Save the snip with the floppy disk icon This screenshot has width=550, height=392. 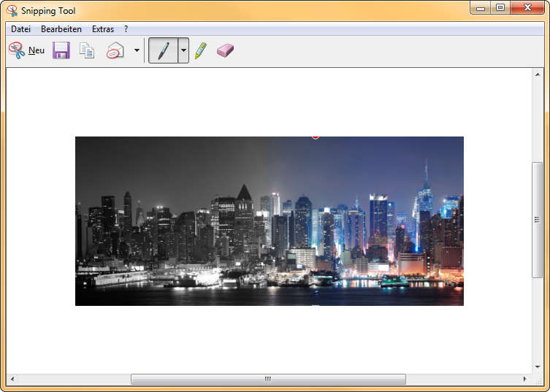[61, 50]
